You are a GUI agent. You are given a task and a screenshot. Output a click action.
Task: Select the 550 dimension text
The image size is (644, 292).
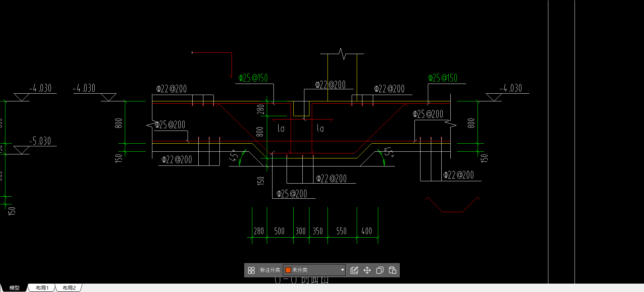(342, 231)
